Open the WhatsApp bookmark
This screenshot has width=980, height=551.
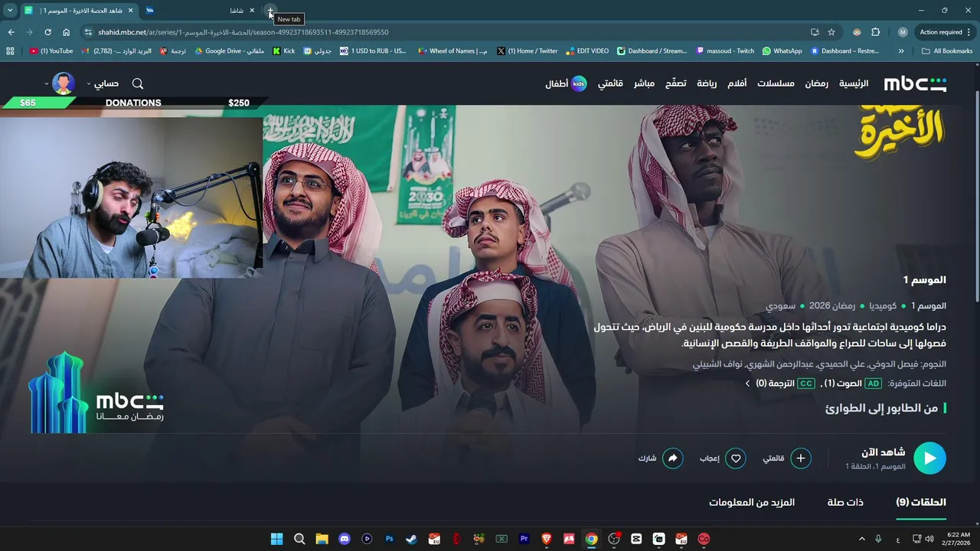click(x=782, y=51)
